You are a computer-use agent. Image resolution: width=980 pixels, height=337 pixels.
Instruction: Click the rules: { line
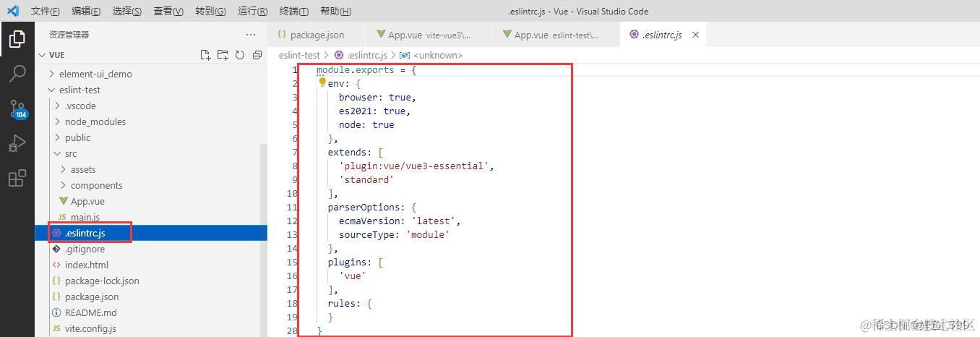350,304
